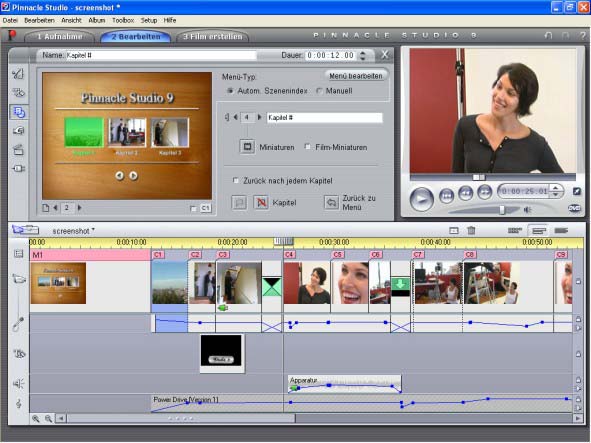
Task: Open the Hilfe menu
Action: 170,20
